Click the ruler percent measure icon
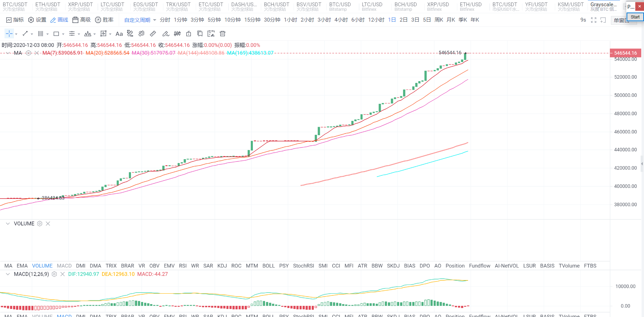 pos(130,33)
